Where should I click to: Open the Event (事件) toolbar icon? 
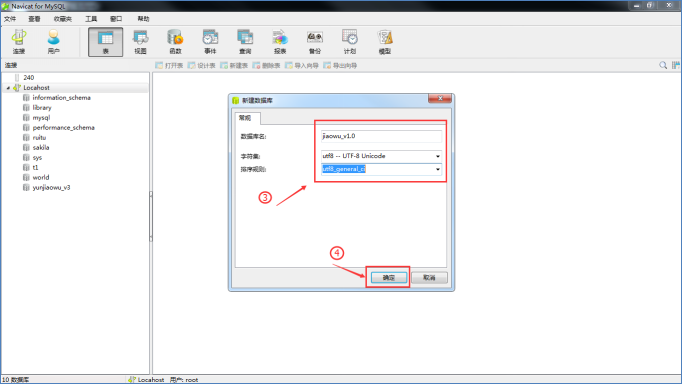click(x=210, y=42)
